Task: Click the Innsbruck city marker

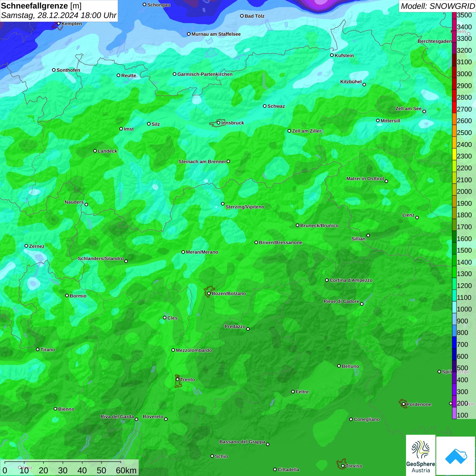Action: pyautogui.click(x=218, y=123)
